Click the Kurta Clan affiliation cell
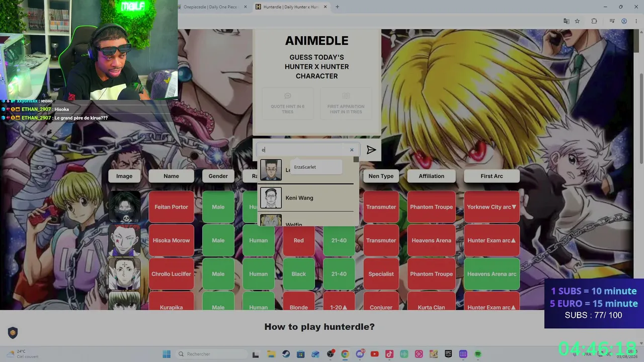The image size is (644, 362). click(431, 301)
